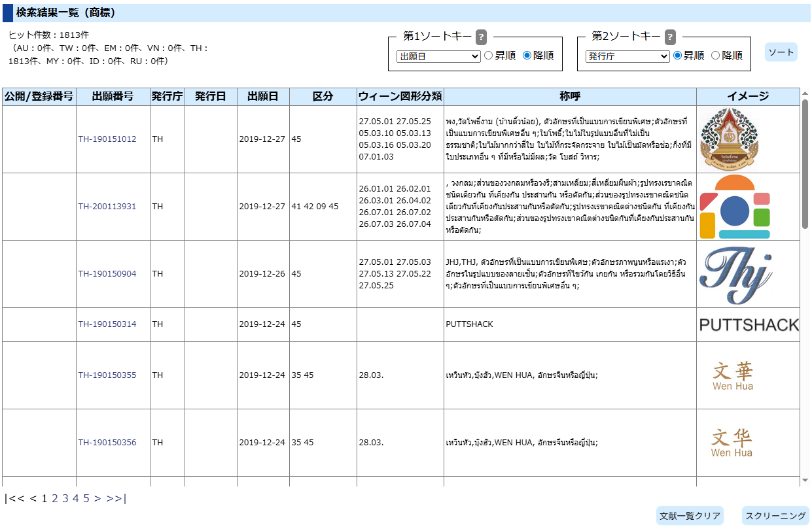Open the 発行庁 second sort key dropdown
812x529 pixels.
pos(627,56)
